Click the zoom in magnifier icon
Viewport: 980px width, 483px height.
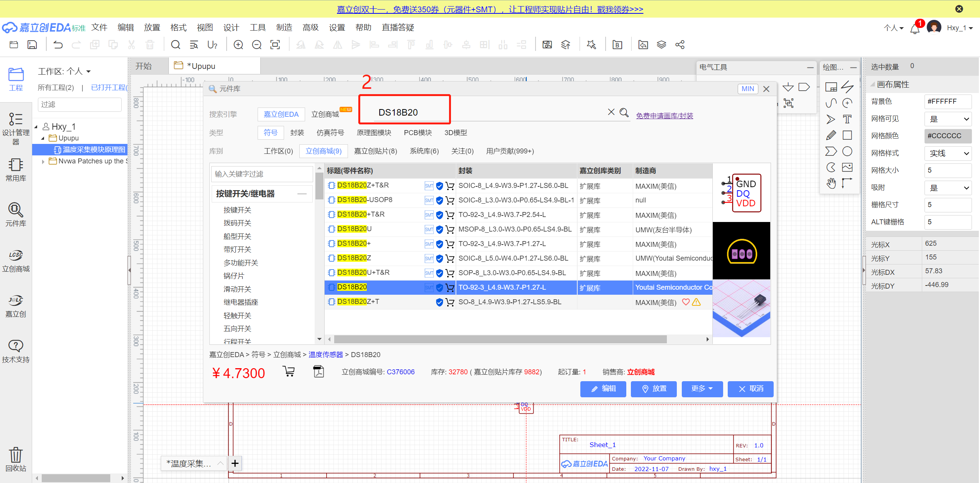click(238, 45)
